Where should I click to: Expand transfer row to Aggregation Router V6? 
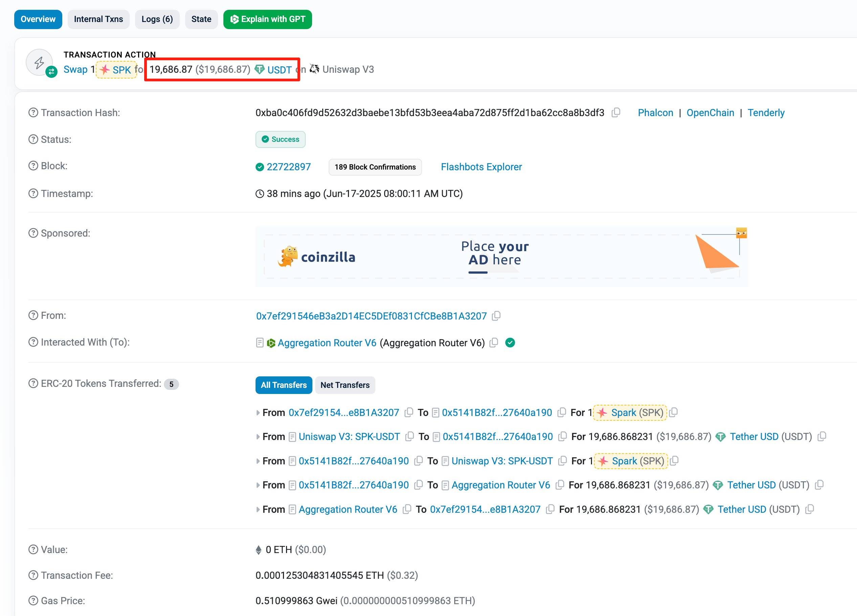click(x=258, y=485)
